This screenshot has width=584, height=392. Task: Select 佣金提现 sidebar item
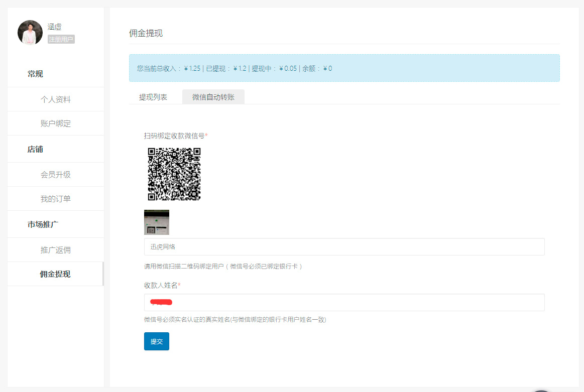pos(56,274)
